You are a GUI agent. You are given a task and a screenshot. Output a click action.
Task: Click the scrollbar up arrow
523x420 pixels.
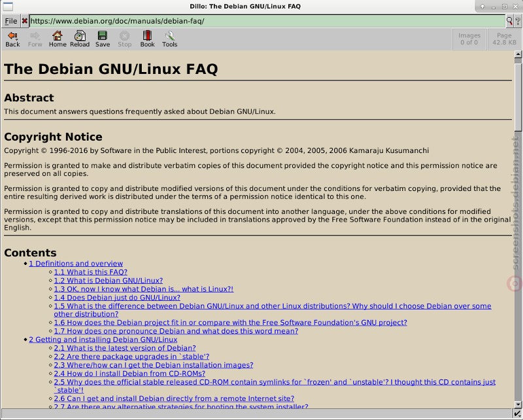pyautogui.click(x=518, y=54)
